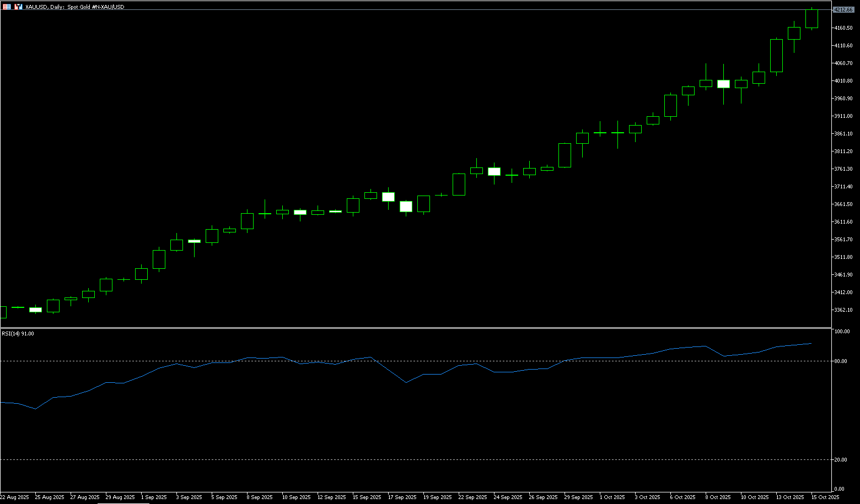Click the RSI 20.00 oversold level label

click(841, 460)
